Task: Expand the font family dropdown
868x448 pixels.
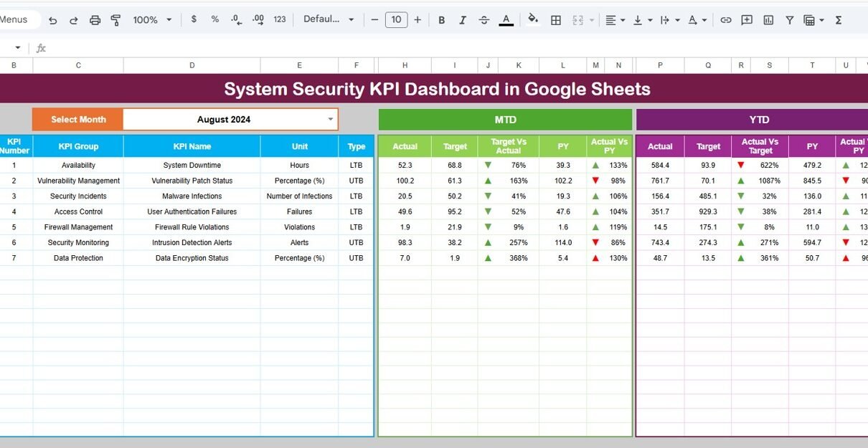Action: tap(329, 19)
